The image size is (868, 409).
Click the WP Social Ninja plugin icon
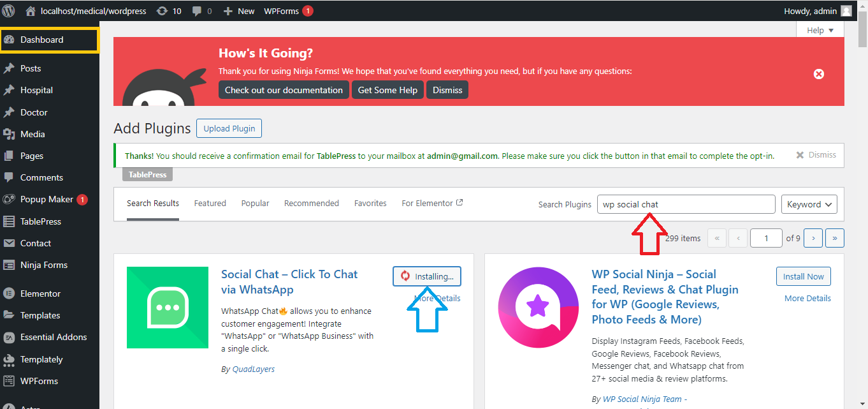point(539,308)
